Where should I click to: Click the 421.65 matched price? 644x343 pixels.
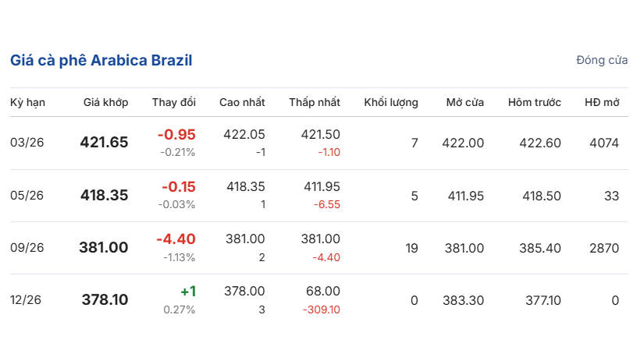pos(104,143)
